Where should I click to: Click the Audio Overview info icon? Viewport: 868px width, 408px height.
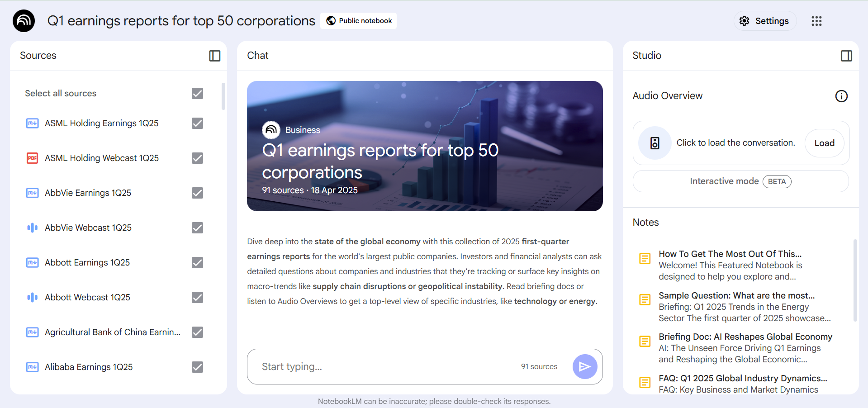[x=841, y=96]
